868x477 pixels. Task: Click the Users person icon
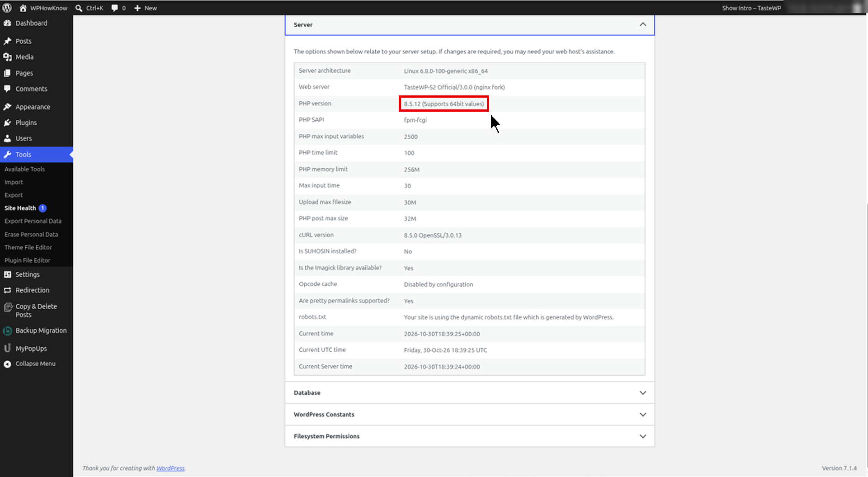tap(7, 139)
